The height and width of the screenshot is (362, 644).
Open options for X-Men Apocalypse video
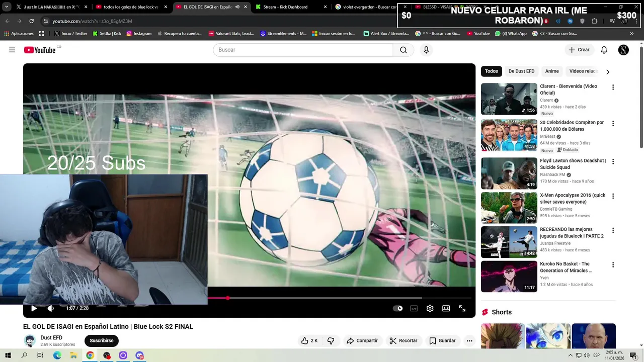[613, 196]
